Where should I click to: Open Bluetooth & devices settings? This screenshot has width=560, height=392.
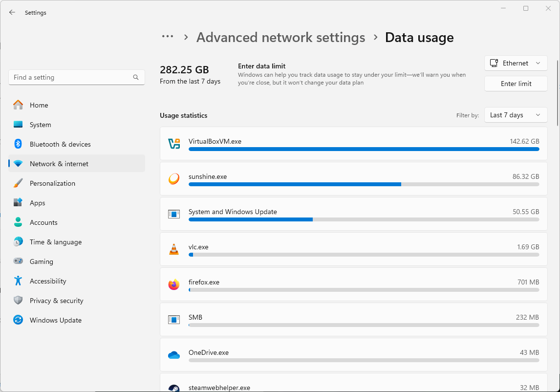click(x=60, y=144)
